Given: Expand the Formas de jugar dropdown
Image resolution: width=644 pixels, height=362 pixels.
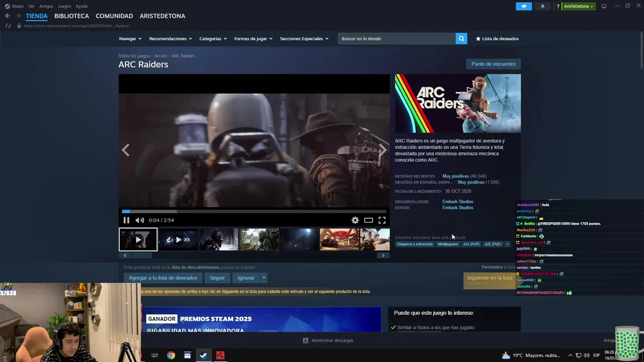Looking at the screenshot, I should tap(253, 39).
